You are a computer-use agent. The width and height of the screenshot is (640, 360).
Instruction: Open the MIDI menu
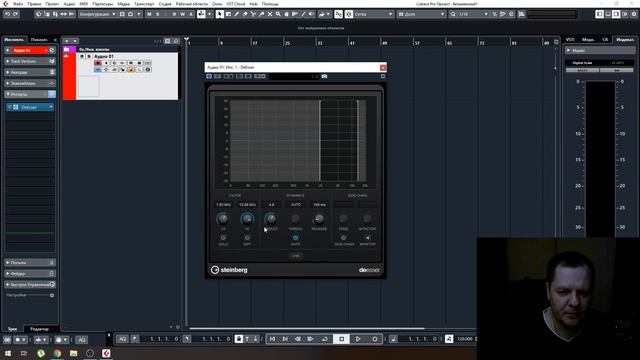pos(84,4)
